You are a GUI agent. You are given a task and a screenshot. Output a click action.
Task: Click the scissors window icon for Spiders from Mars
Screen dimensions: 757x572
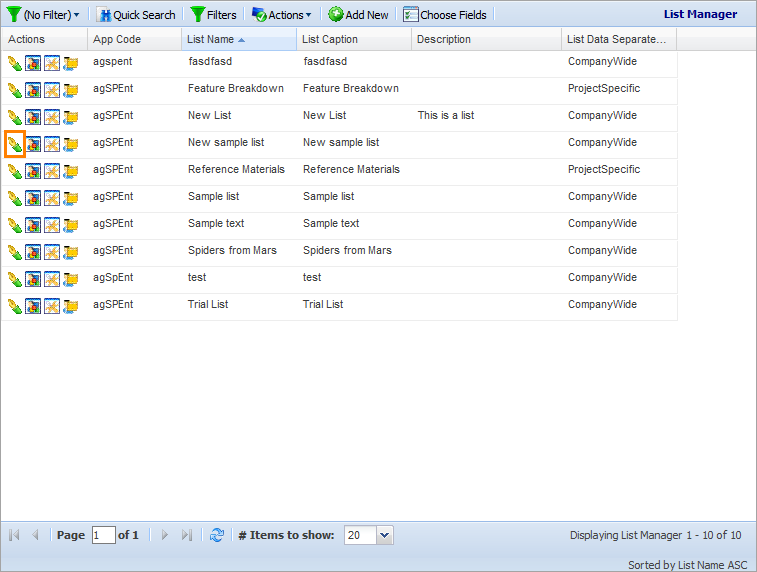click(52, 252)
